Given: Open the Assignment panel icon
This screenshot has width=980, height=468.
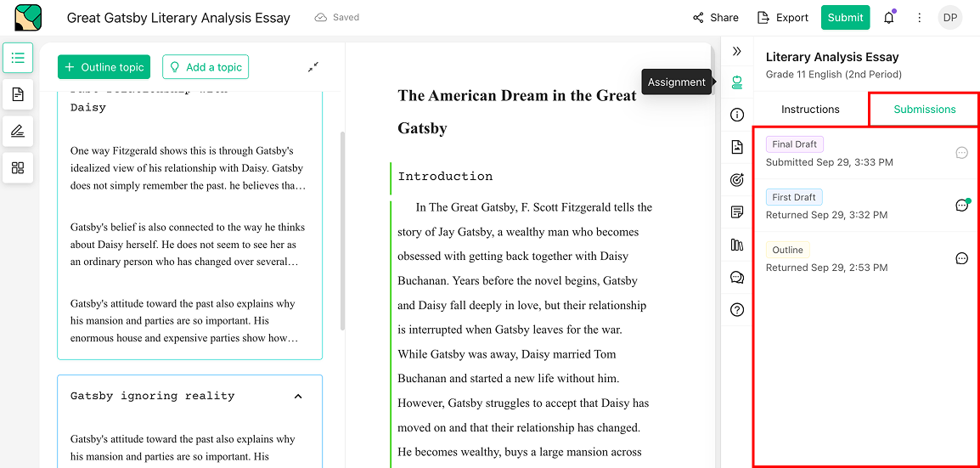Looking at the screenshot, I should click(x=737, y=82).
